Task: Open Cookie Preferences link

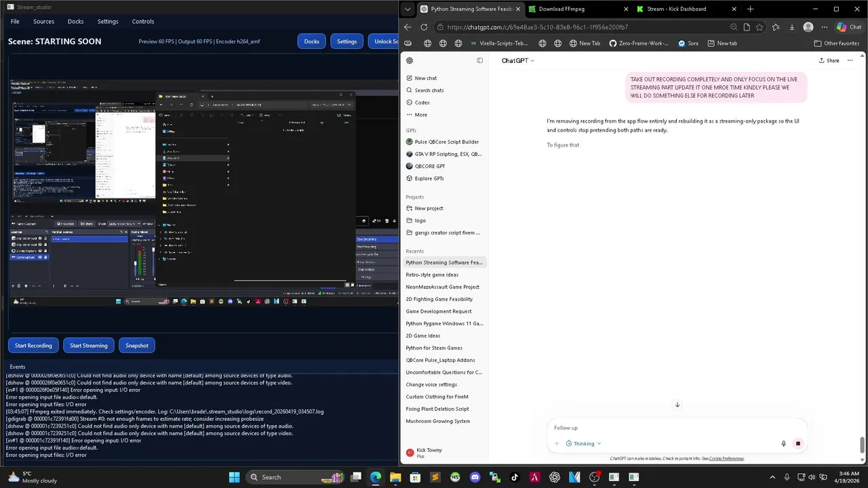Action: tap(726, 459)
